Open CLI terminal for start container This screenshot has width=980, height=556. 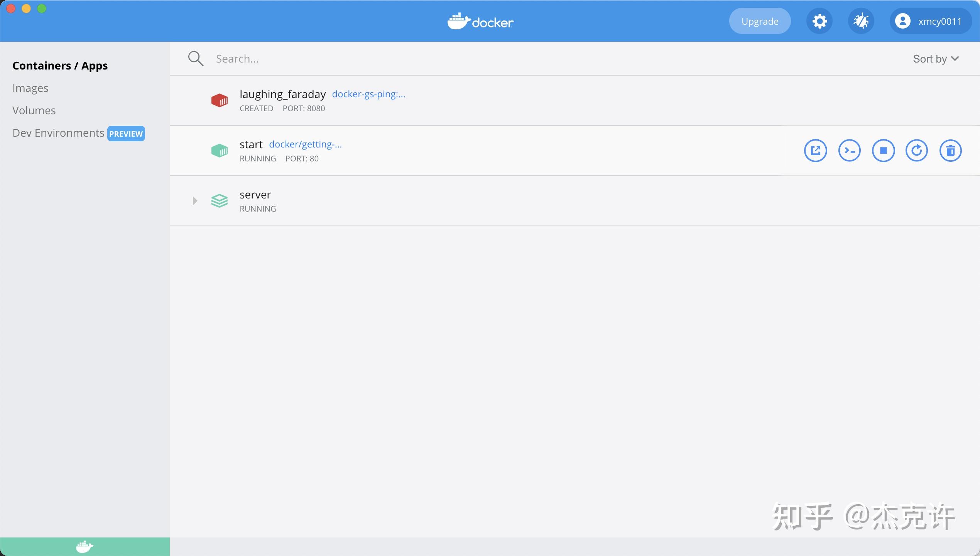[x=849, y=151]
